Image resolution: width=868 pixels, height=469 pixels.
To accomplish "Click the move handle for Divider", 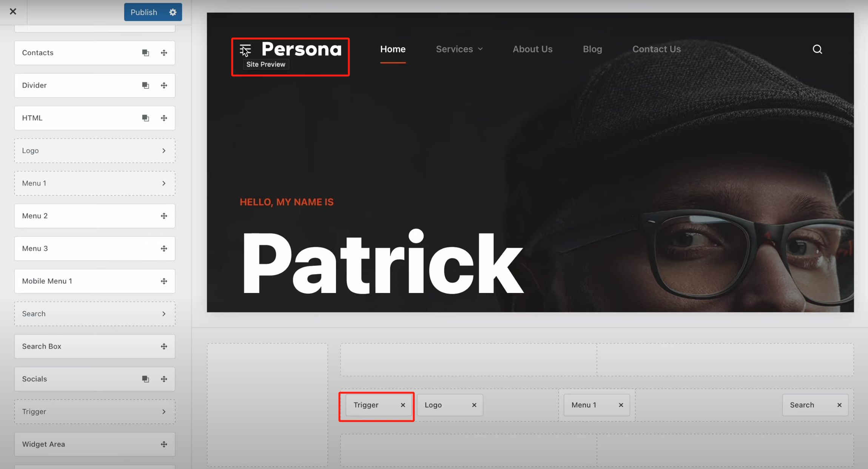I will click(164, 85).
